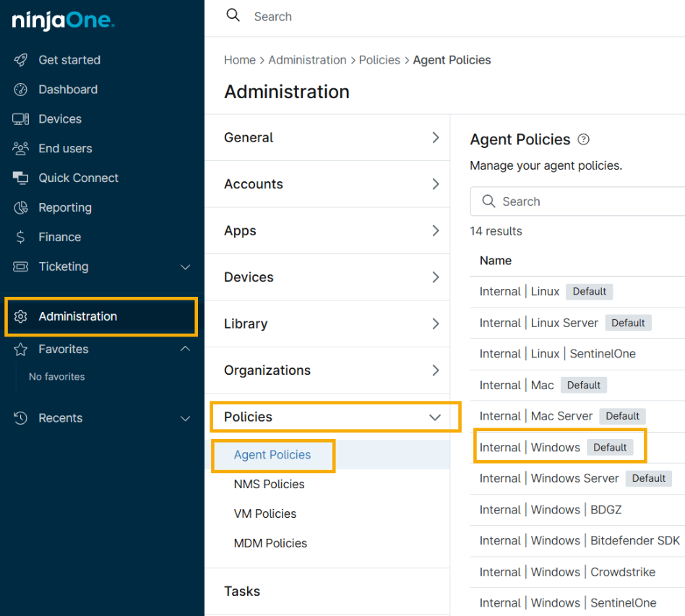Select MDM Policies submenu item
The height and width of the screenshot is (616, 685).
coord(270,544)
